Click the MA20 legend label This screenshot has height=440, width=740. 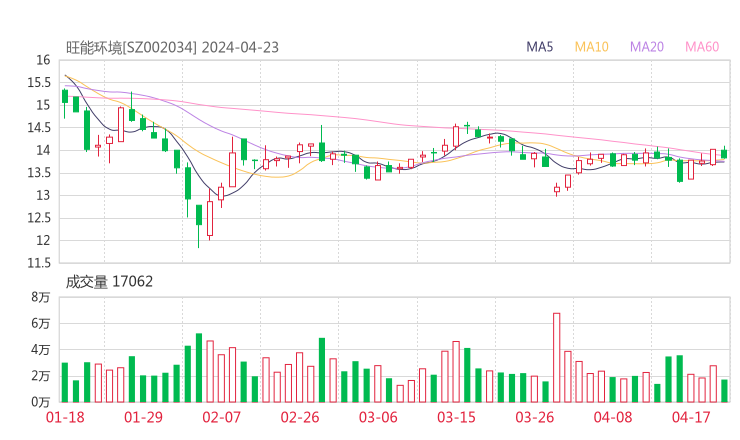pos(647,47)
